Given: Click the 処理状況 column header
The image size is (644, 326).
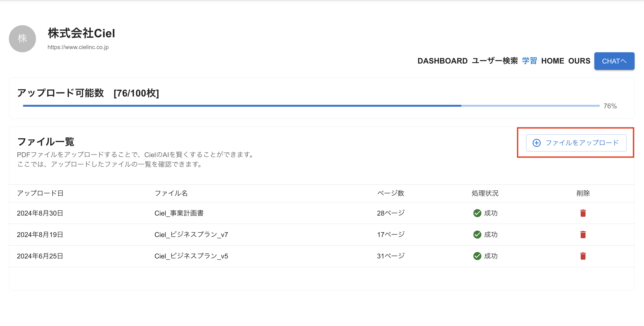Looking at the screenshot, I should coord(485,193).
